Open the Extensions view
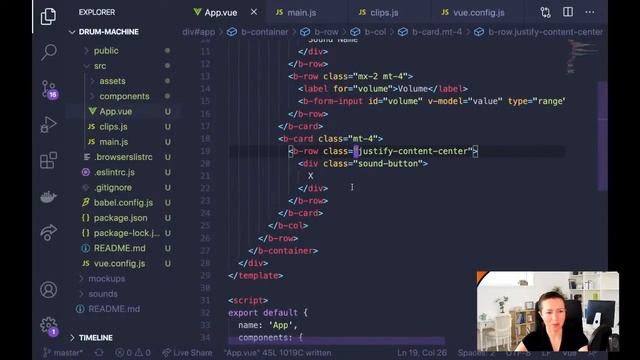Viewport: 640px width, 360px height. coord(49,160)
